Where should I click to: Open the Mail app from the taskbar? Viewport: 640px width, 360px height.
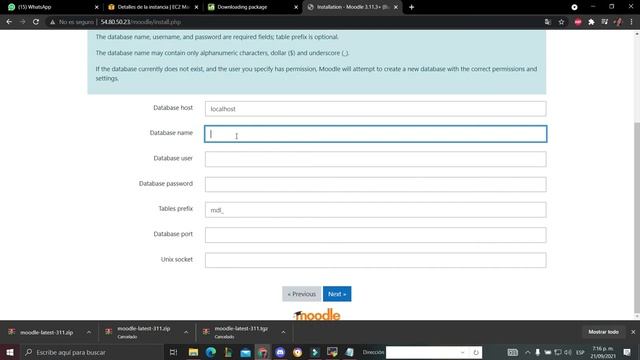(245, 352)
